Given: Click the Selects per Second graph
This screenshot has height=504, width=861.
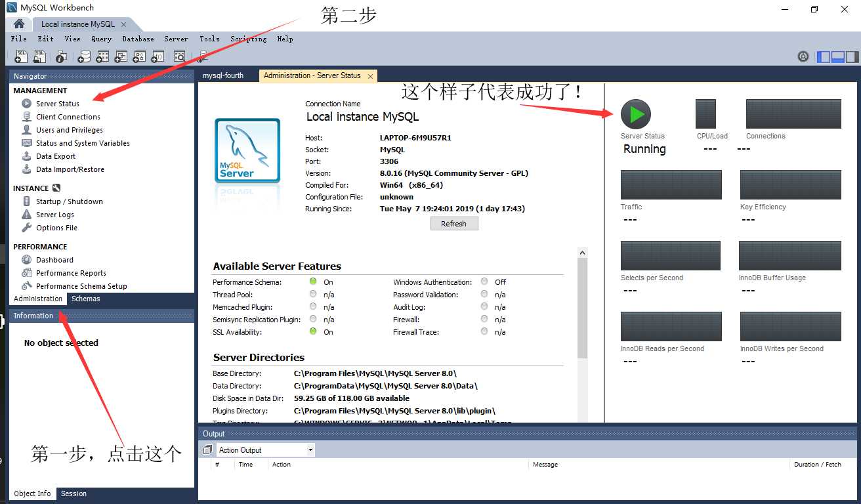Looking at the screenshot, I should point(671,255).
